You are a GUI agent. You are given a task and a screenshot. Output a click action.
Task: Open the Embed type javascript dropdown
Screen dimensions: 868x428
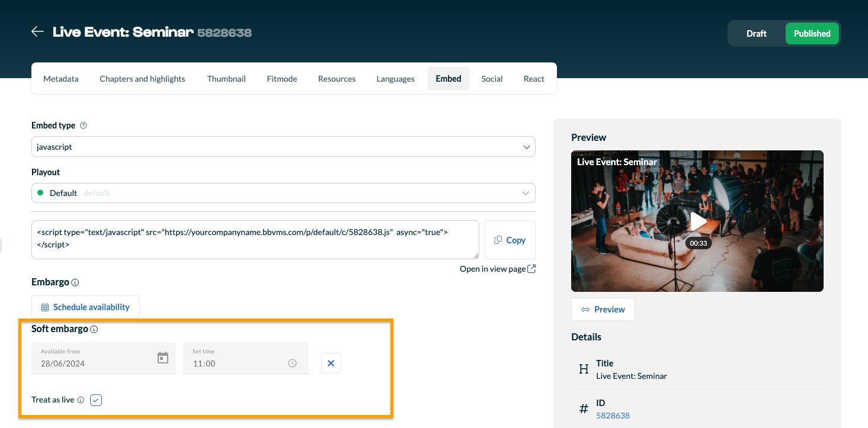click(283, 147)
